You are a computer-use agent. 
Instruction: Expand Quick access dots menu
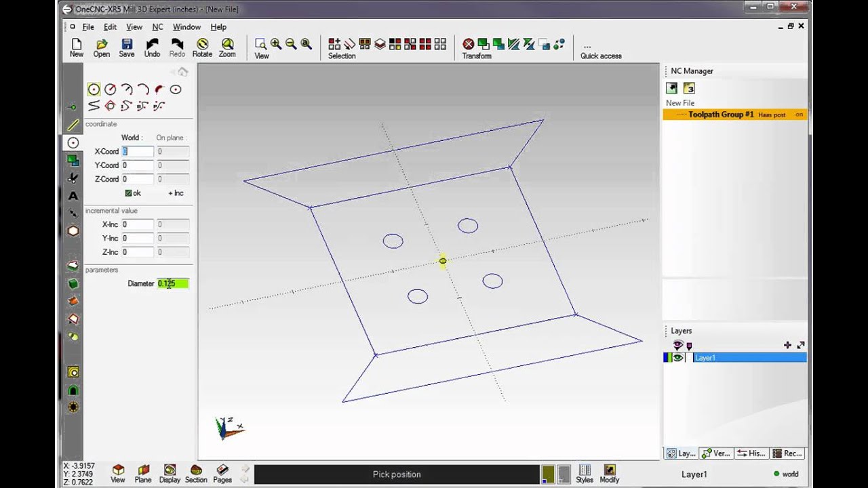[587, 46]
